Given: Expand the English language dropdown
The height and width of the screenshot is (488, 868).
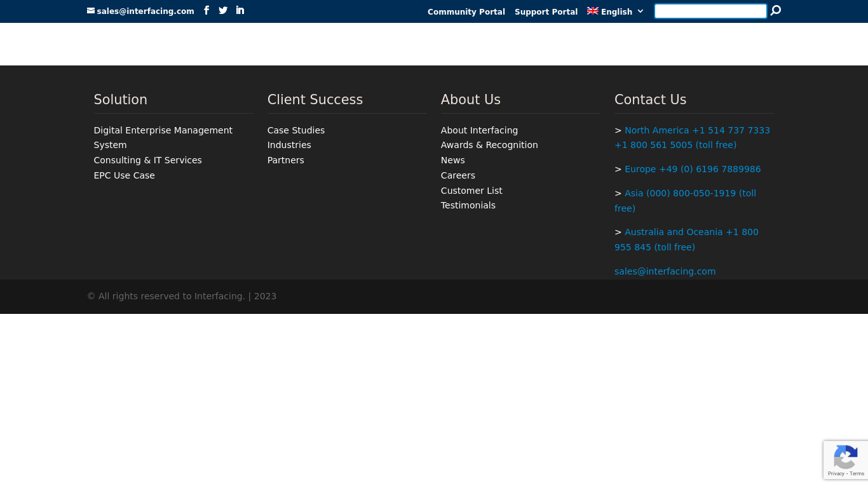Looking at the screenshot, I should (615, 11).
